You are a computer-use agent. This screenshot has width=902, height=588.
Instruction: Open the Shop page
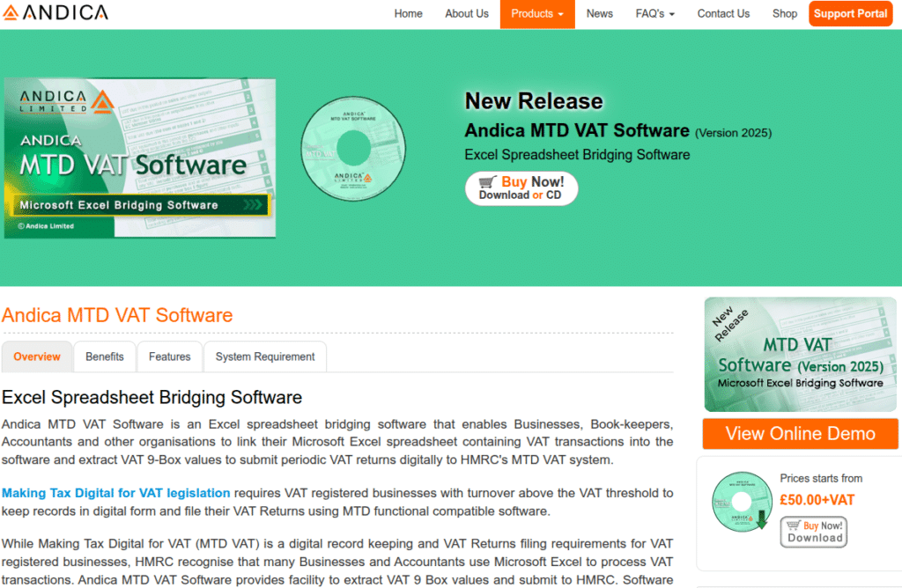[x=785, y=14]
